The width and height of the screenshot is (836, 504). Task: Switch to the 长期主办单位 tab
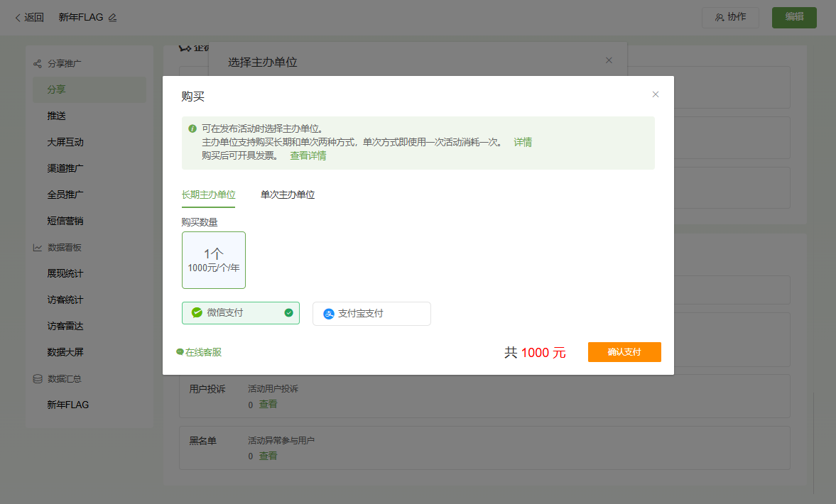[208, 195]
